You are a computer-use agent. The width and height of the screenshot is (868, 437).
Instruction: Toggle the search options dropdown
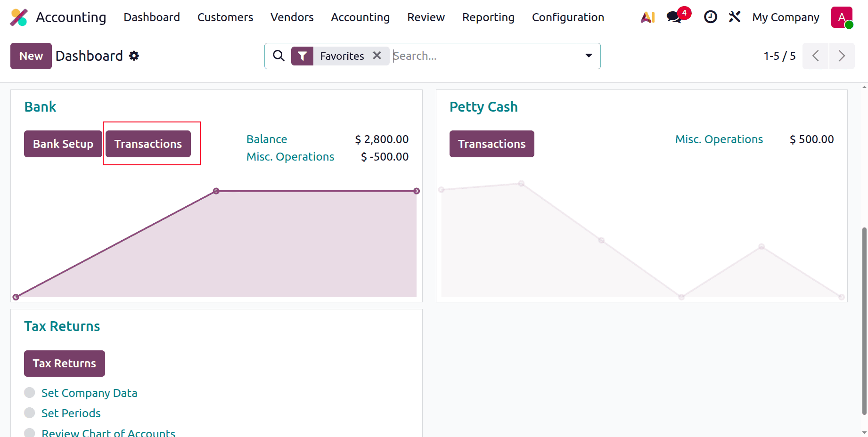(589, 56)
